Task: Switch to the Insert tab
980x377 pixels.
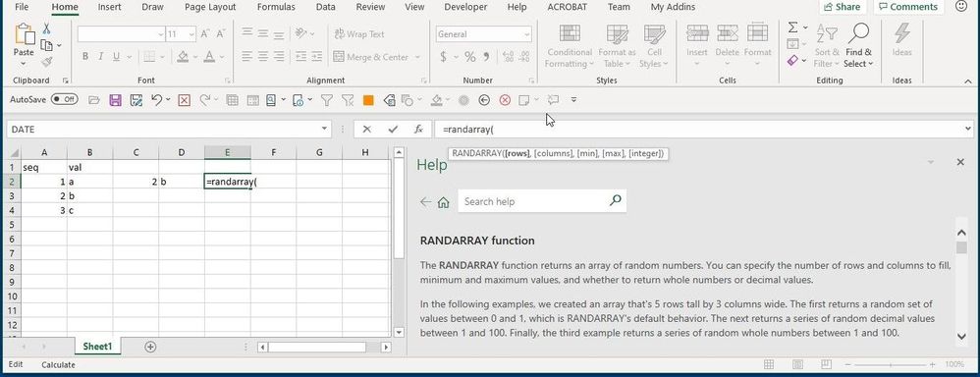Action: point(109,7)
